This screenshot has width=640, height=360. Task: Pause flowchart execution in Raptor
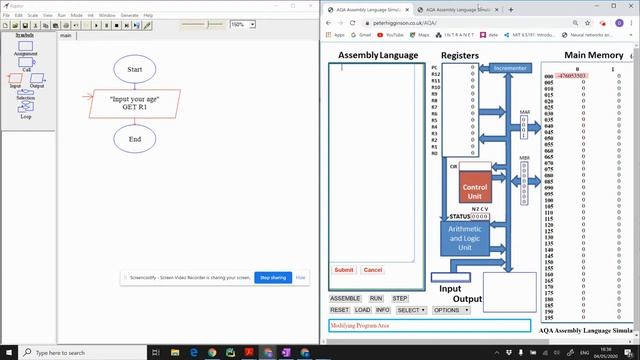click(x=107, y=25)
